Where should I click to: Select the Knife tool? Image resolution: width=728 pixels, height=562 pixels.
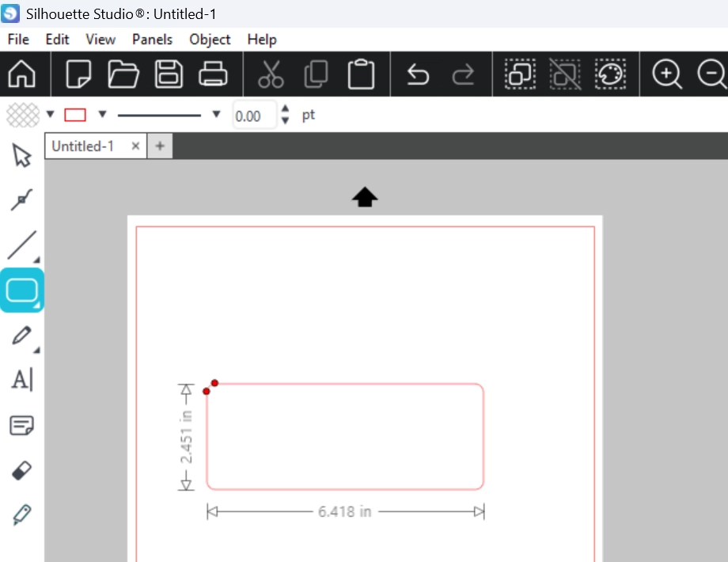(x=21, y=515)
